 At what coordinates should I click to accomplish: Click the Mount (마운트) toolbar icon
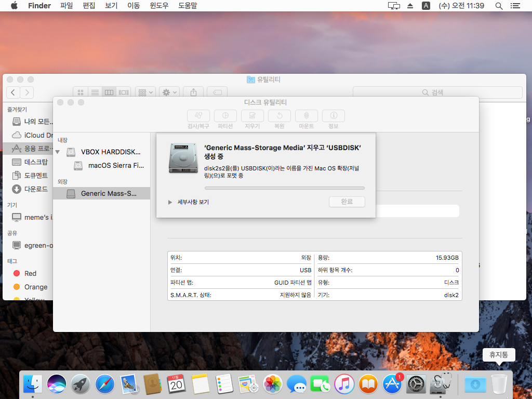[307, 116]
